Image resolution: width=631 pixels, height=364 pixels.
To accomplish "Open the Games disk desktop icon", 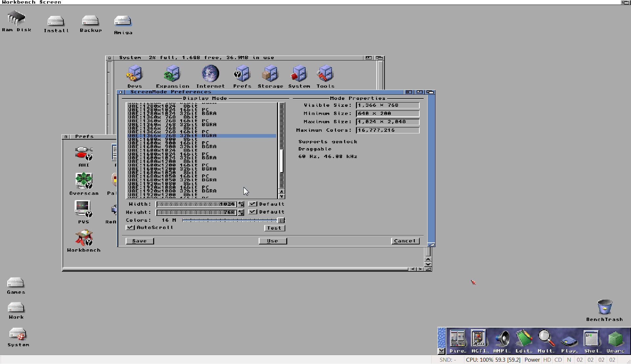I will pos(16,286).
